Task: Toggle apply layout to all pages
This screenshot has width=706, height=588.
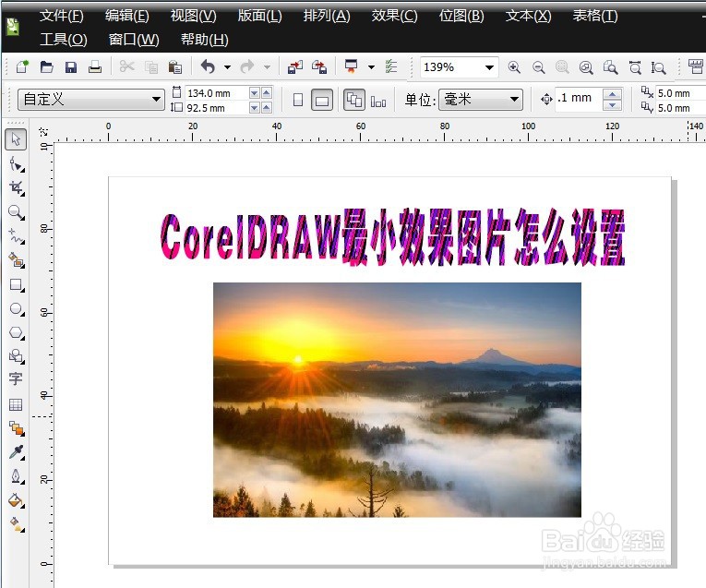Action: tap(353, 100)
